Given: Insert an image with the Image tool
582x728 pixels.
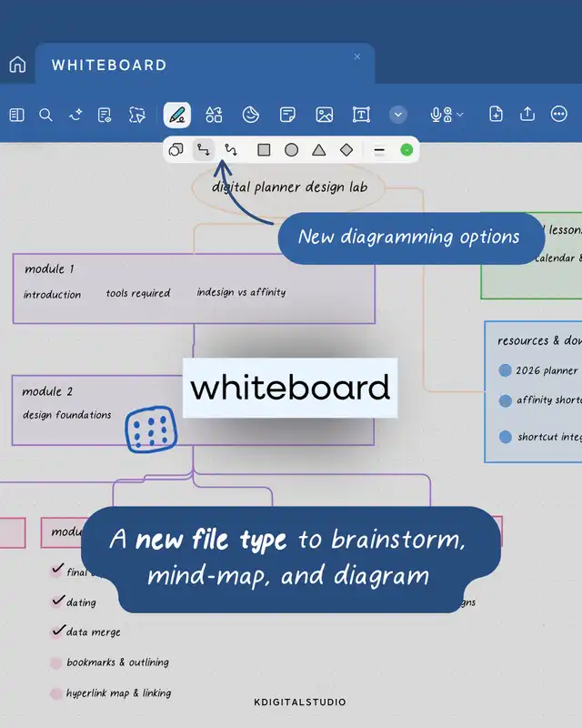Looking at the screenshot, I should click(324, 115).
